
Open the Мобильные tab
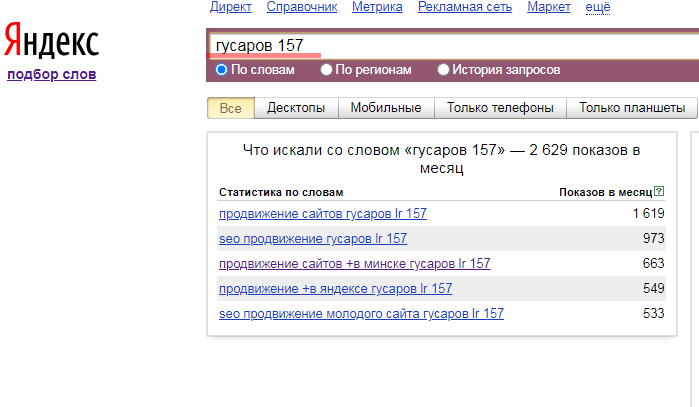click(x=386, y=108)
